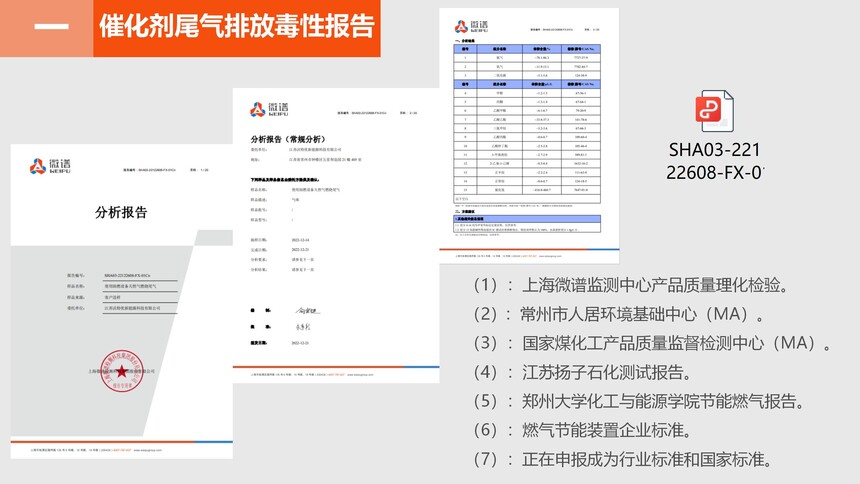The height and width of the screenshot is (484, 860).
Task: Click item (3) 国家煤化工产品质量监督检测中心
Action: (652, 344)
